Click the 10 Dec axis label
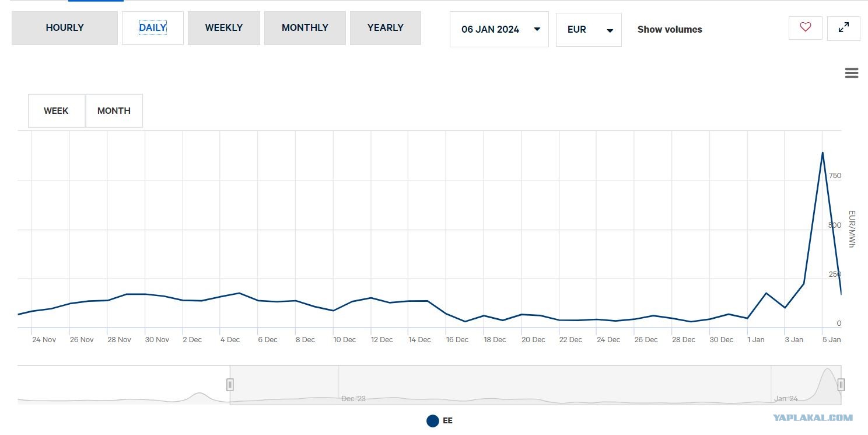The image size is (868, 435). (x=344, y=340)
